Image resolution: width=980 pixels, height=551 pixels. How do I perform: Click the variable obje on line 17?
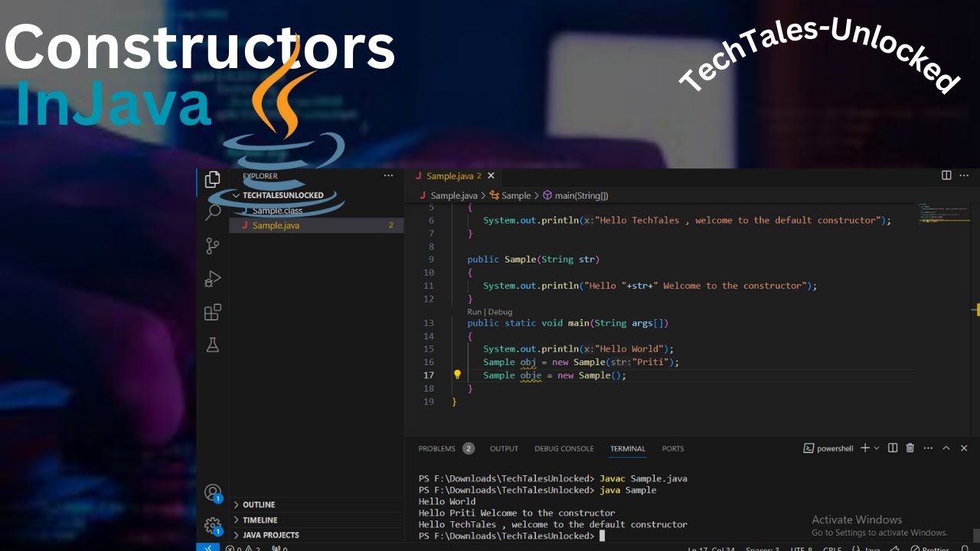pyautogui.click(x=531, y=375)
